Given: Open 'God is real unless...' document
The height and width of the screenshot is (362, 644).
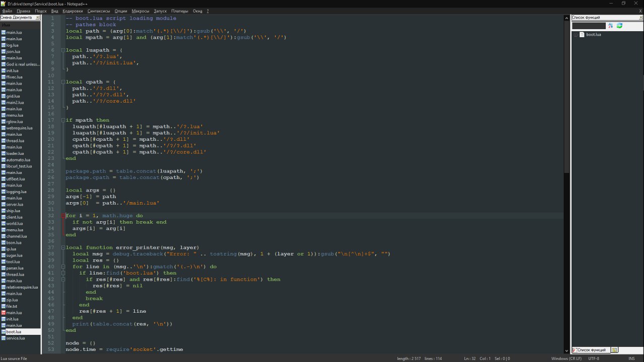Looking at the screenshot, I should tap(23, 64).
